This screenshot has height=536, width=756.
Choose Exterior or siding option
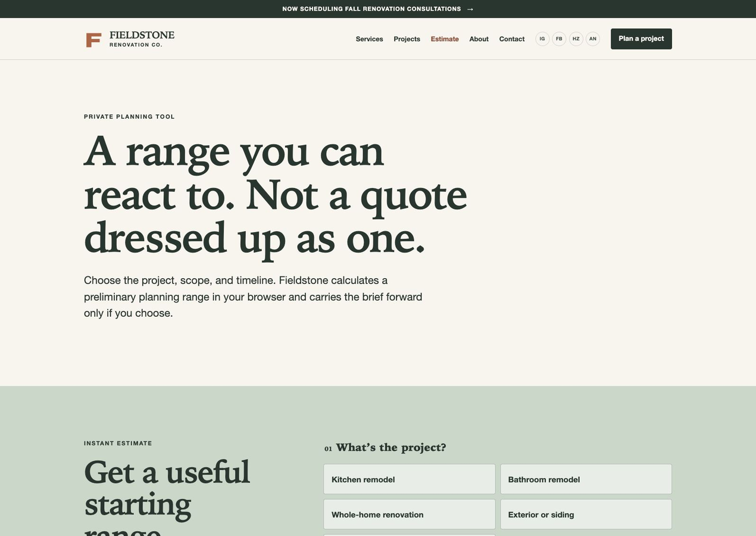tap(586, 515)
